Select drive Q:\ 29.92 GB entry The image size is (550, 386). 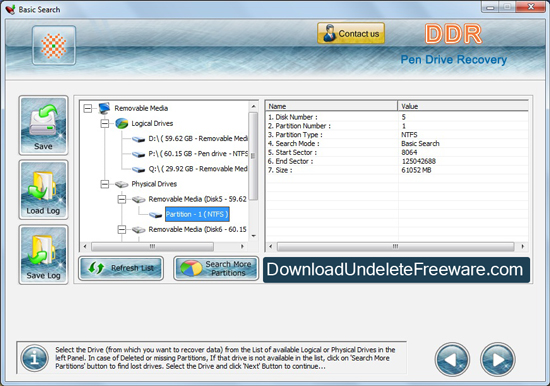198,169
